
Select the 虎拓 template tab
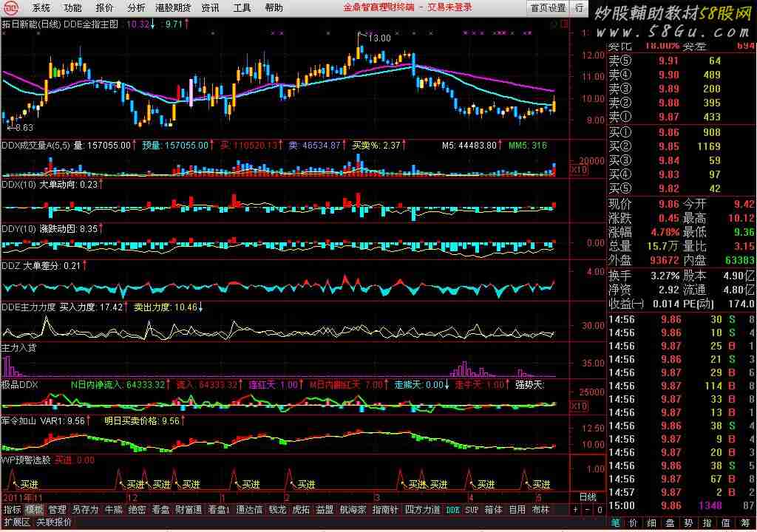coord(301,510)
